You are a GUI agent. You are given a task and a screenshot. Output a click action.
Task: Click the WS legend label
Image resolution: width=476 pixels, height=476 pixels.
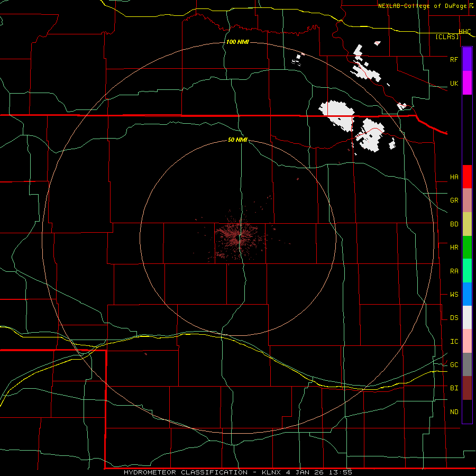click(x=454, y=294)
